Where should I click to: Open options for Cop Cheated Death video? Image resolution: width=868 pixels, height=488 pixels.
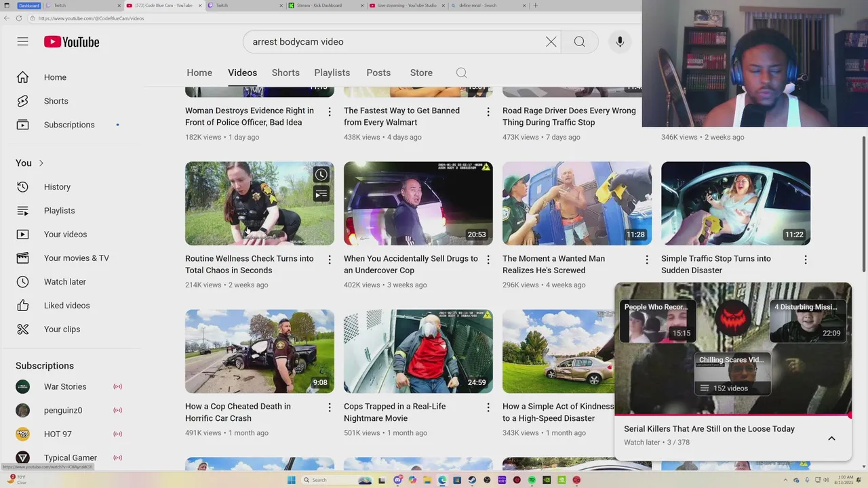tap(330, 407)
